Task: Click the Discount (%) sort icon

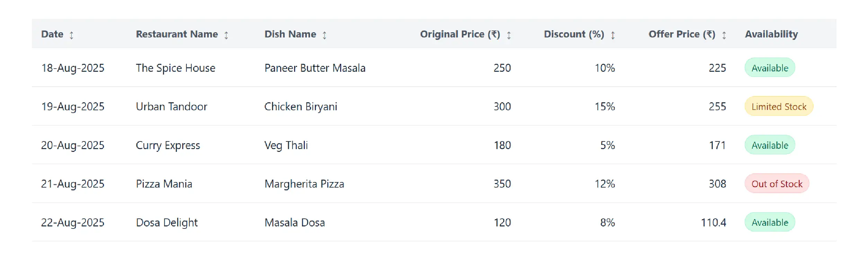Action: click(x=613, y=35)
